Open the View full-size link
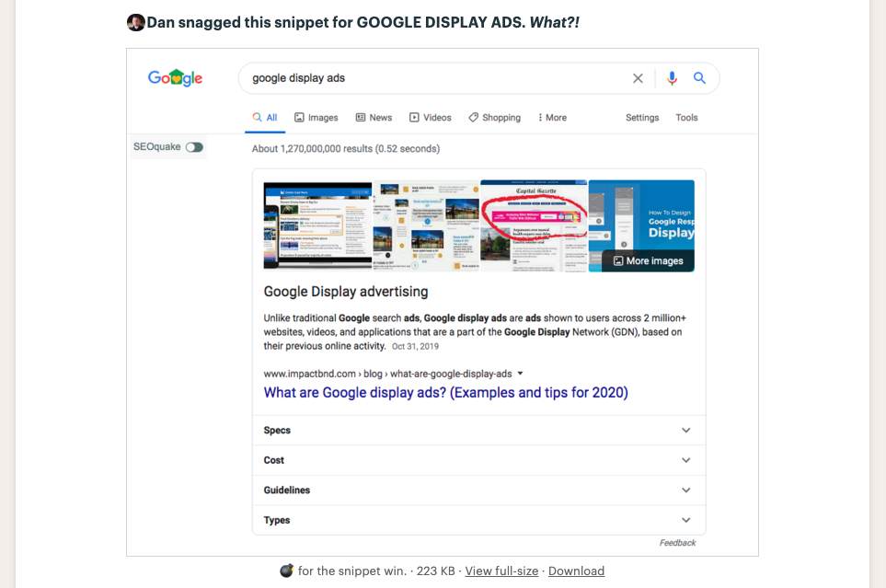This screenshot has height=588, width=886. tap(501, 571)
